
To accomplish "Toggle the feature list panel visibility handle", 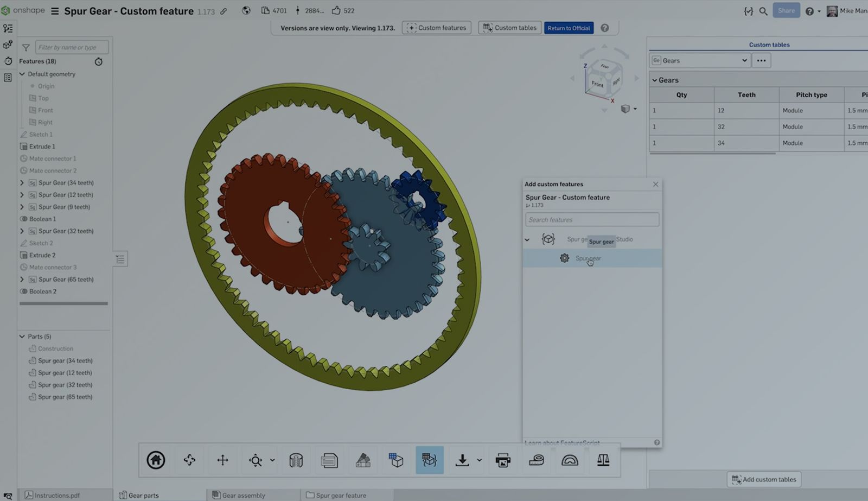I will click(x=120, y=259).
